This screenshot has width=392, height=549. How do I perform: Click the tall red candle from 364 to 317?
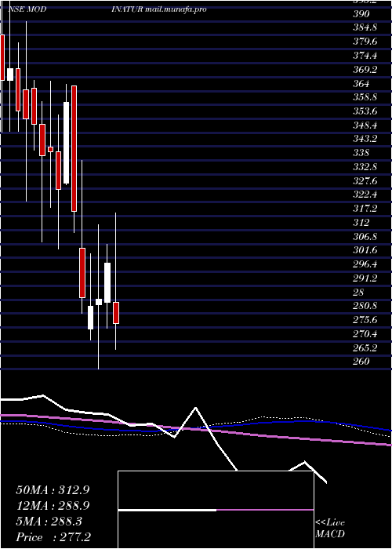74,148
